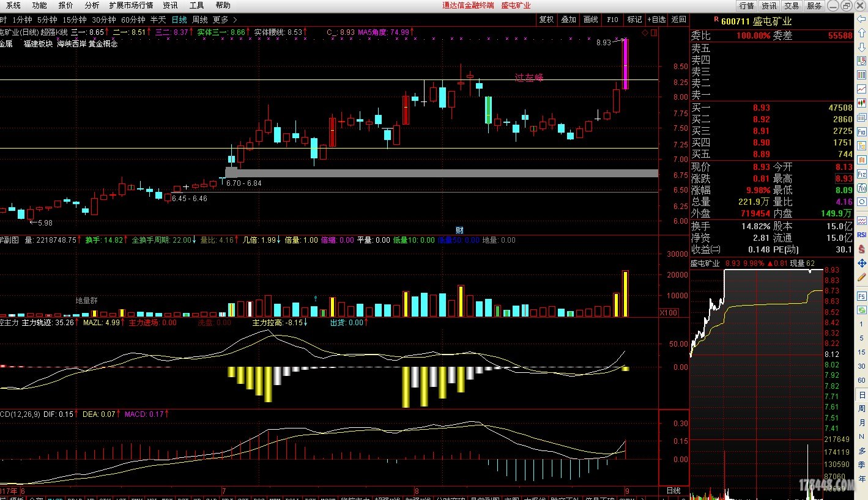Click the up arrow in right toolbar
868x500 pixels.
862,33
